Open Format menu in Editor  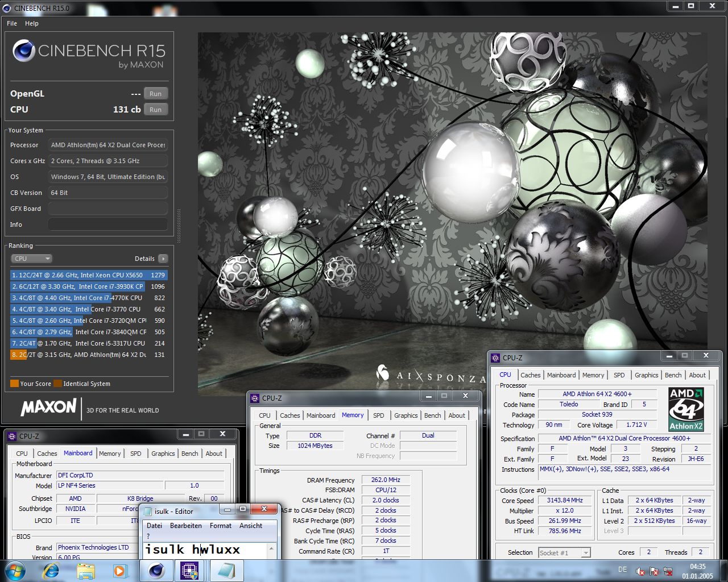(x=221, y=526)
